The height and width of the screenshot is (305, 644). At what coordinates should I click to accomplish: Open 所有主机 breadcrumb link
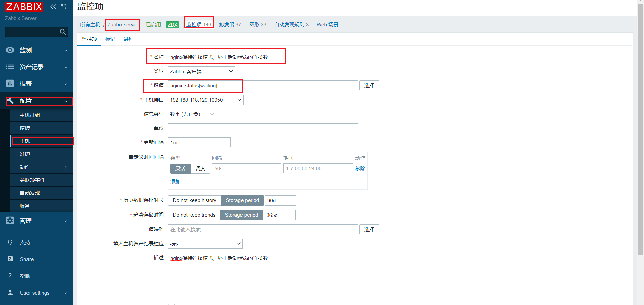[x=90, y=25]
